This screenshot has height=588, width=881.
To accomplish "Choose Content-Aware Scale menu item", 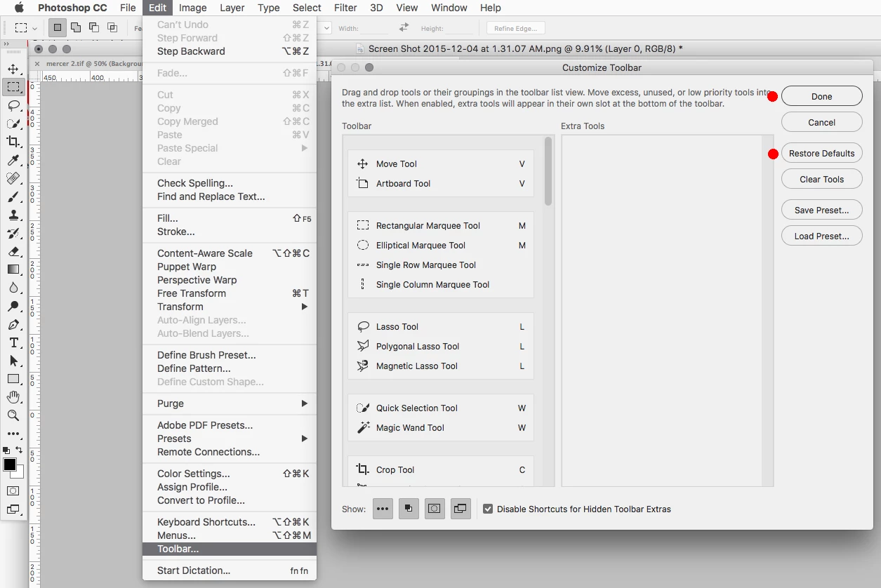I will 230,253.
